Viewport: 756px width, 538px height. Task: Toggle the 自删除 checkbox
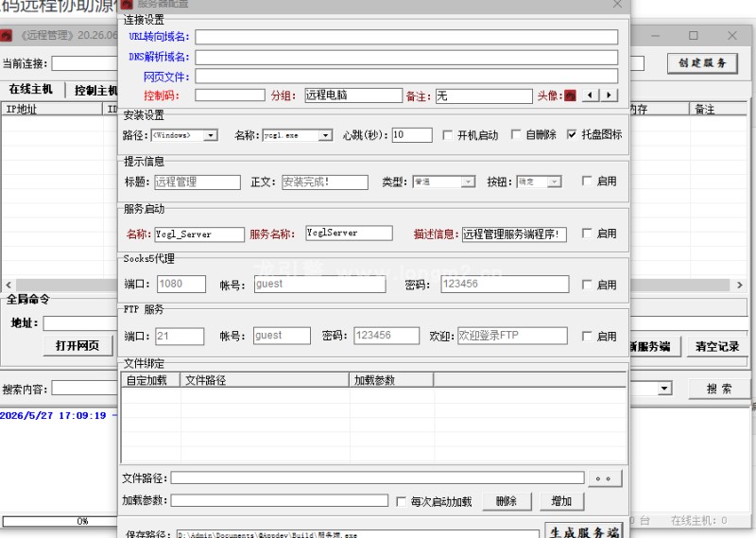(x=515, y=134)
